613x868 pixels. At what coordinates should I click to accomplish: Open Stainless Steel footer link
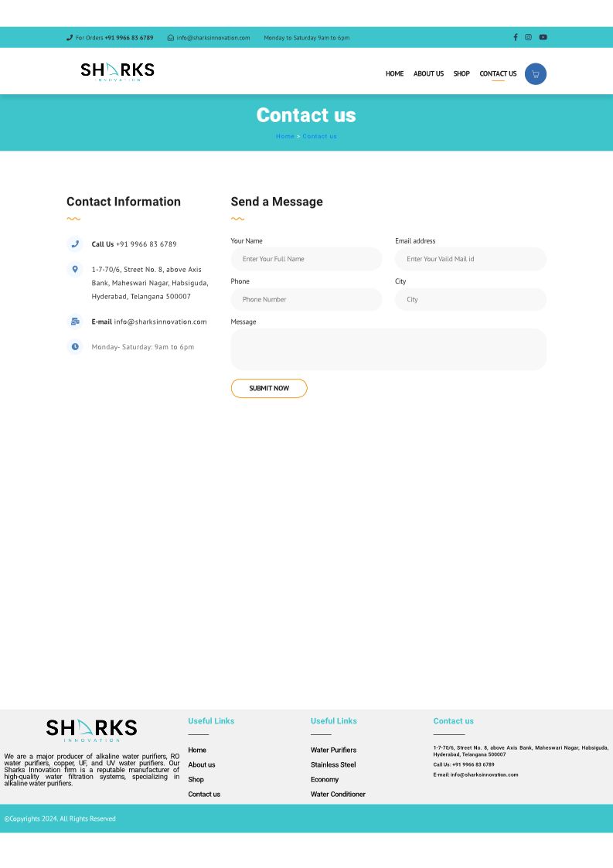click(x=333, y=764)
